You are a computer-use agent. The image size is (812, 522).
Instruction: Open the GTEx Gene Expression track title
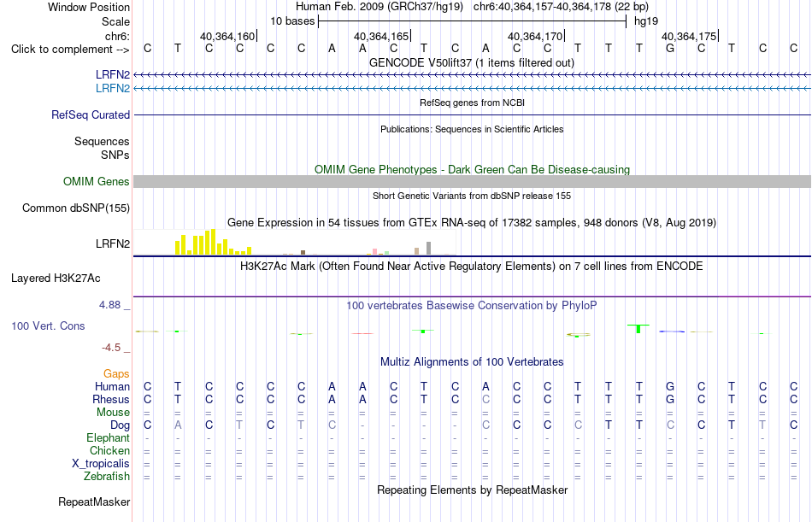point(471,223)
